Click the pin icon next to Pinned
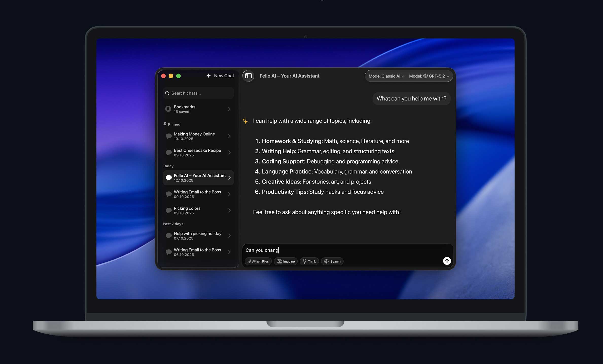The height and width of the screenshot is (364, 603). 165,124
